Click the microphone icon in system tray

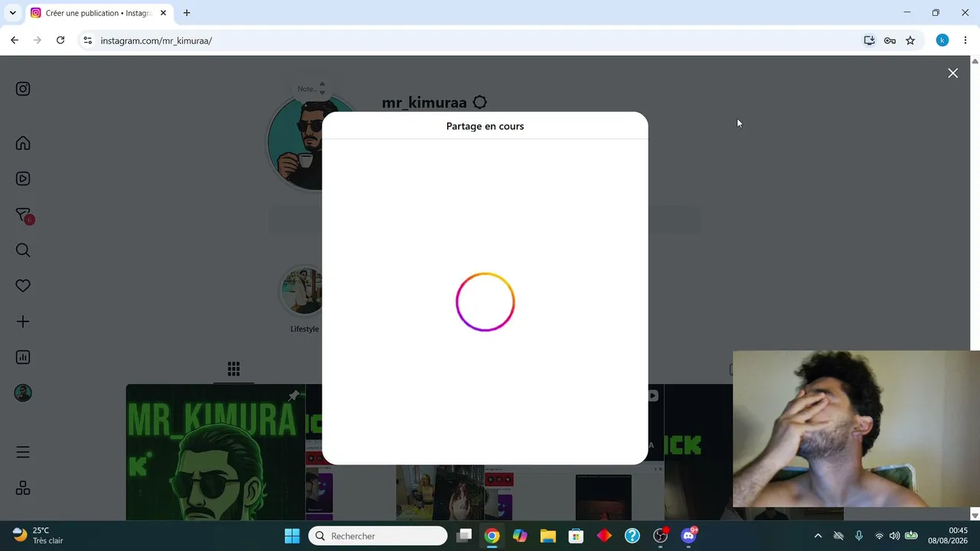click(x=859, y=536)
